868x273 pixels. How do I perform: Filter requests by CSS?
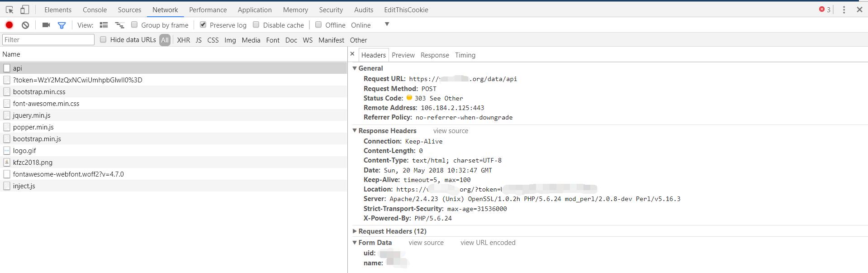point(213,40)
